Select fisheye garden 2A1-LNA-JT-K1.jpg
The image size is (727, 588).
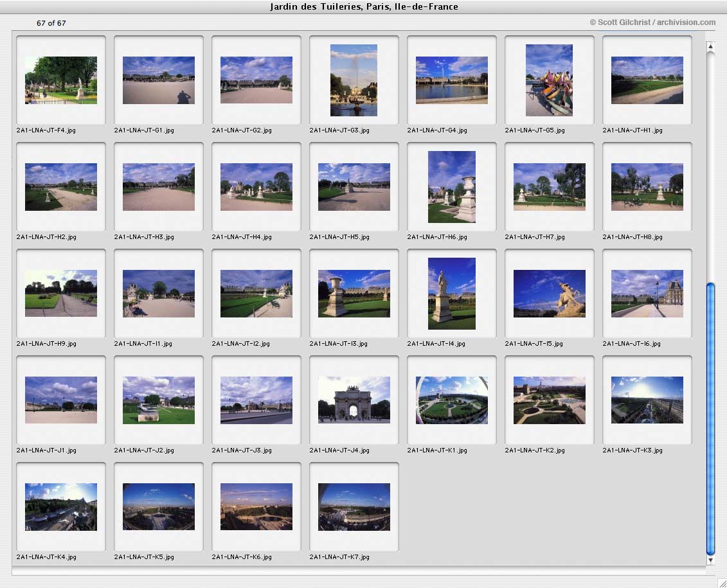[452, 400]
